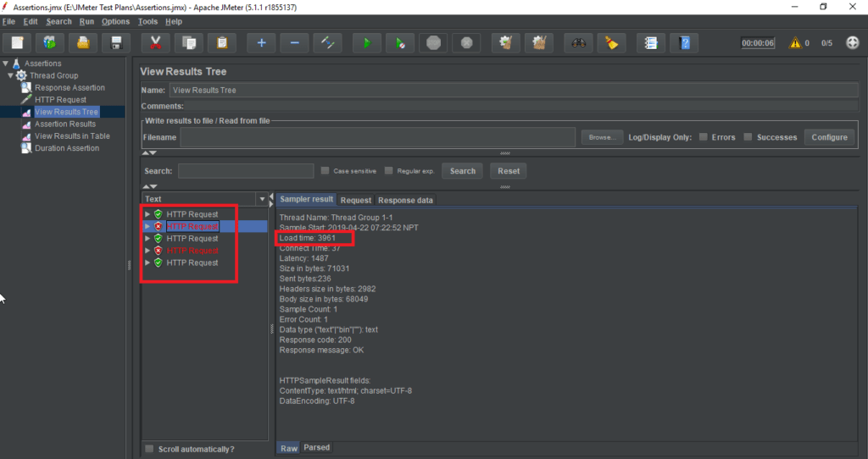Click the Open file toolbar icon
Viewport: 868px width, 459px height.
[x=83, y=43]
